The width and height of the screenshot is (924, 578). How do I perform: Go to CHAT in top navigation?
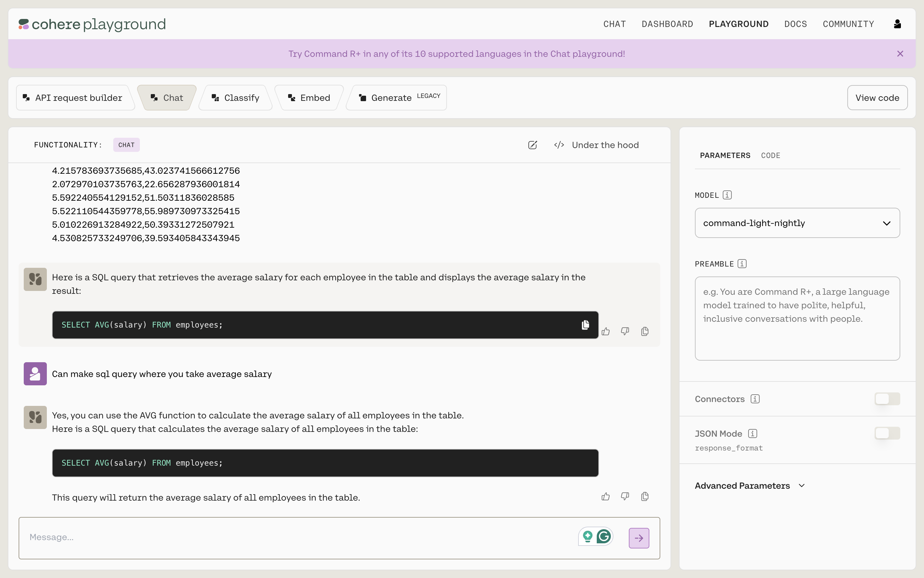614,24
